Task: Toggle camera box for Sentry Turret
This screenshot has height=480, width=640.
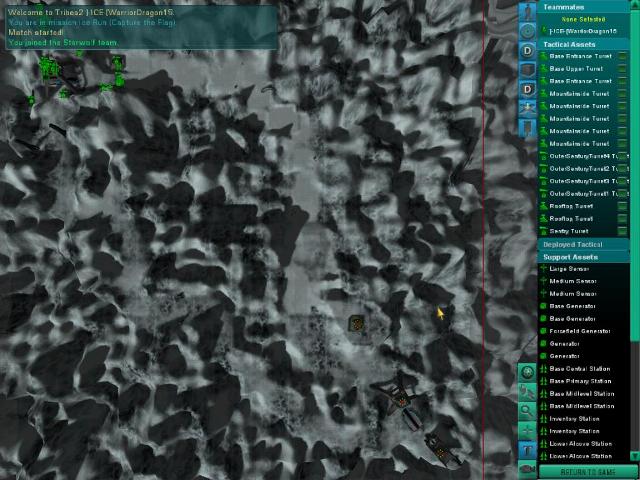Action: pos(622,231)
